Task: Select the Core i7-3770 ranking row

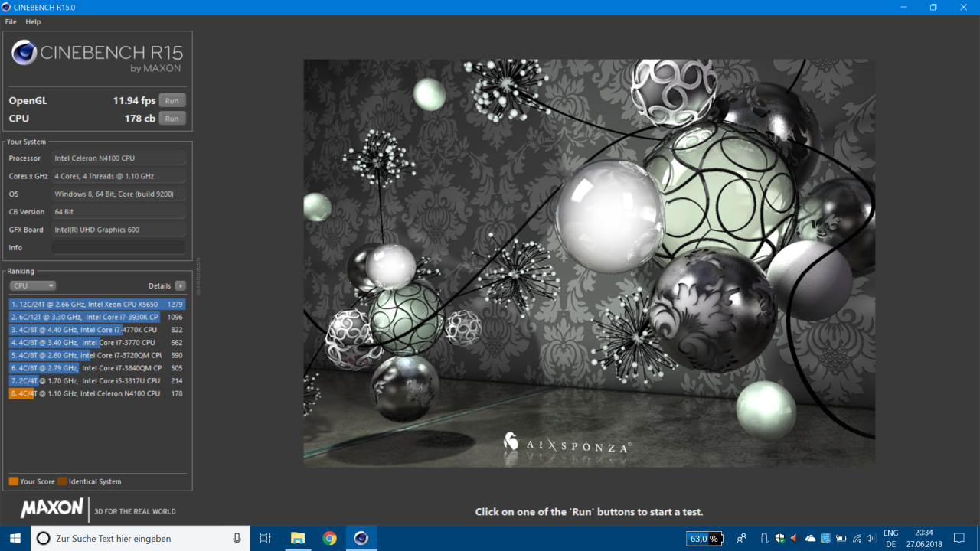Action: 97,343
